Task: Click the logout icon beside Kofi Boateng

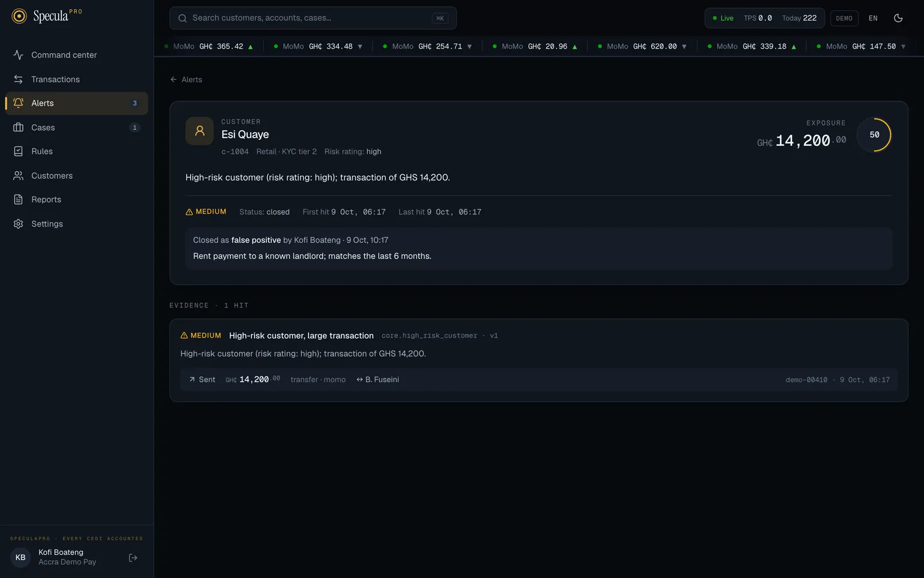Action: click(133, 558)
